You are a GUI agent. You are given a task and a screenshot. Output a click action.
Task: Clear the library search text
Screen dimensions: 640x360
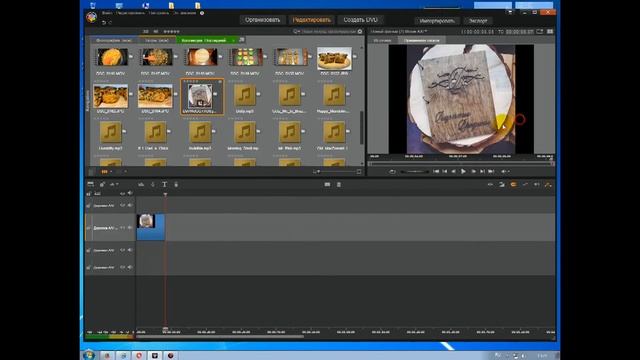pos(360,31)
